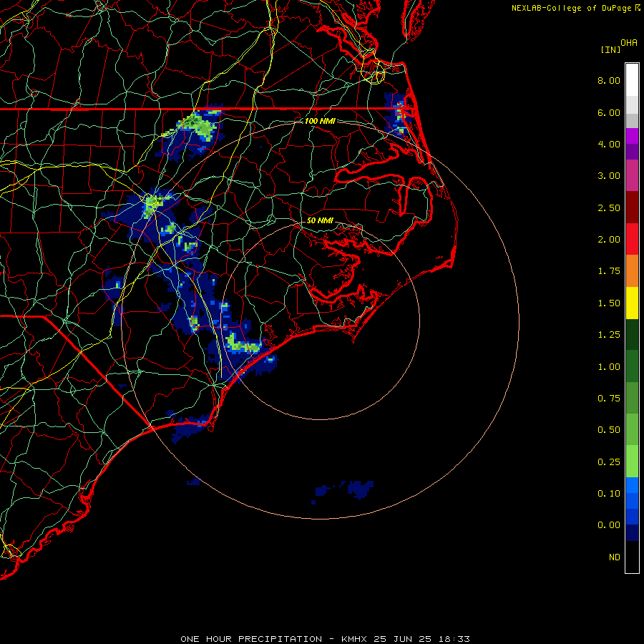Viewport: 644px width, 644px height.
Task: Pick the bright red swatch beside 2.00
Action: pyautogui.click(x=632, y=239)
